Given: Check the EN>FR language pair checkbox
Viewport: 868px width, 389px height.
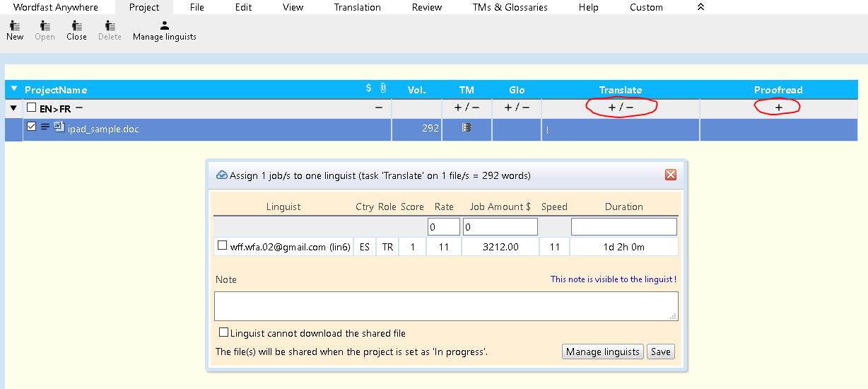Looking at the screenshot, I should click(x=31, y=108).
